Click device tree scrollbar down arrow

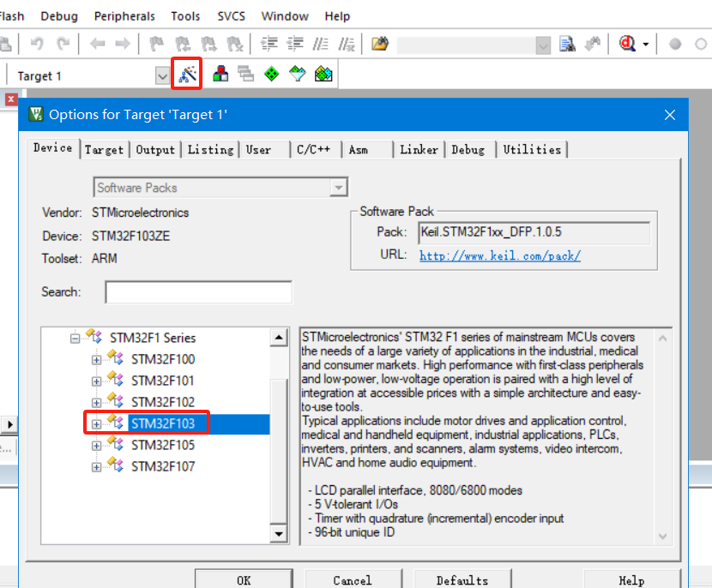tap(279, 534)
